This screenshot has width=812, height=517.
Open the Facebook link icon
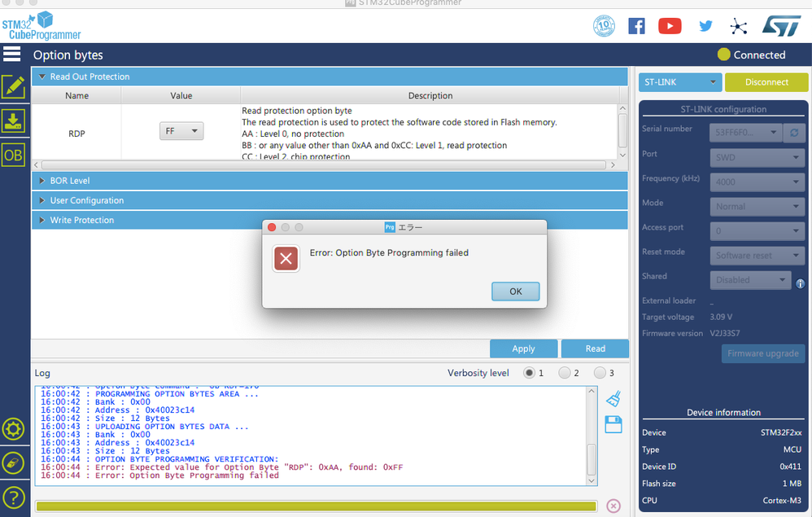[636, 26]
